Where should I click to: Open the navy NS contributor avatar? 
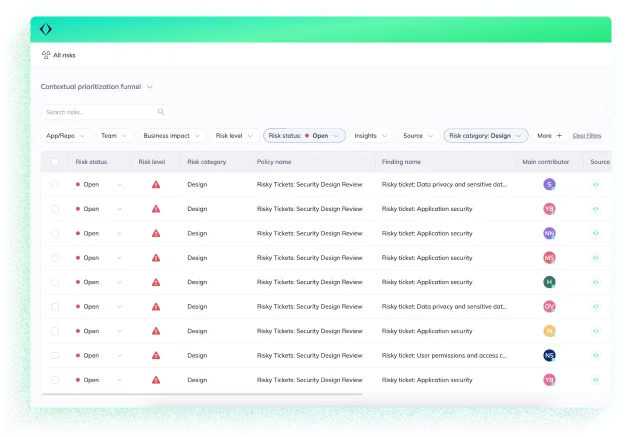pos(549,356)
